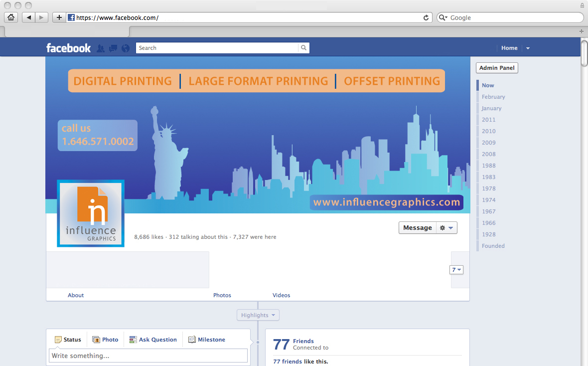Open the friend requests icon
This screenshot has height=366, width=588.
pyautogui.click(x=101, y=48)
